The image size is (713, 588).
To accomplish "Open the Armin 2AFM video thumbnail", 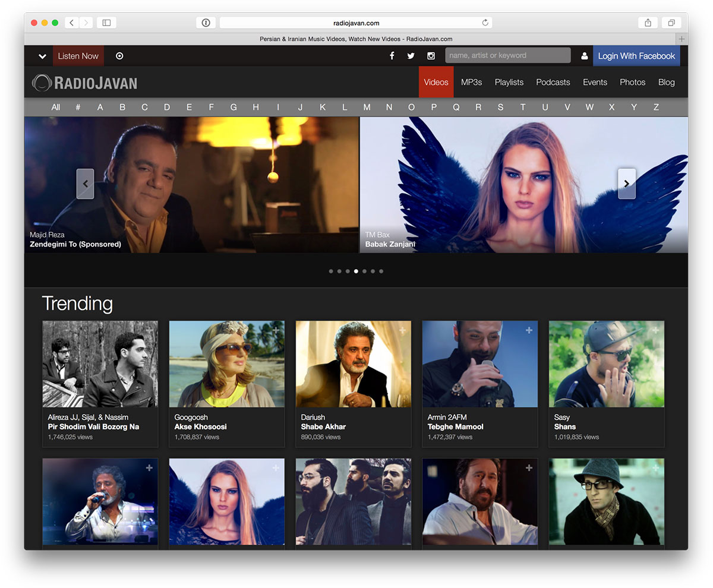I will (x=480, y=364).
